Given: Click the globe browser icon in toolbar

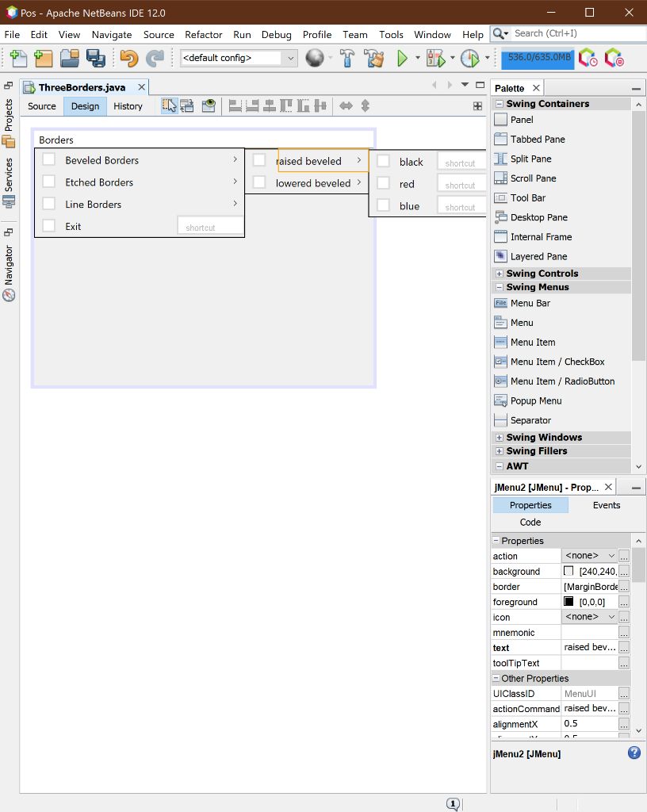Looking at the screenshot, I should tap(314, 58).
